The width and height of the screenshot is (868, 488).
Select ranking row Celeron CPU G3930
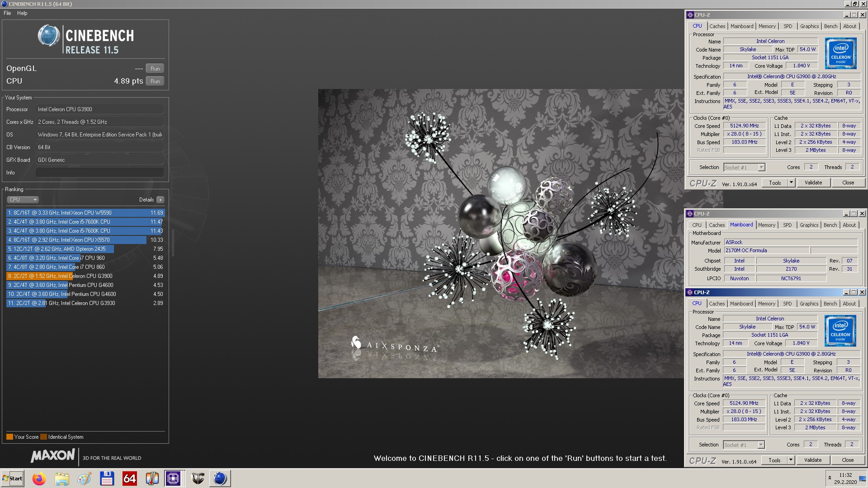tap(85, 303)
